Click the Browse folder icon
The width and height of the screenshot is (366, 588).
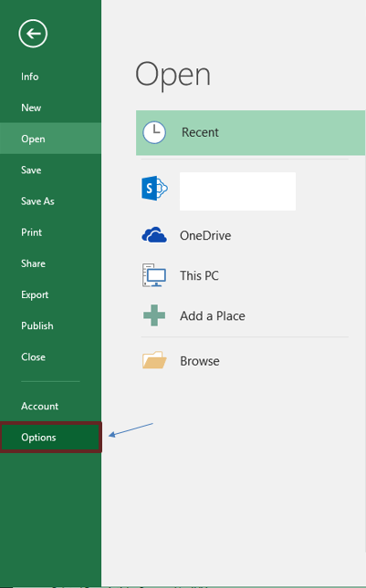pos(154,360)
